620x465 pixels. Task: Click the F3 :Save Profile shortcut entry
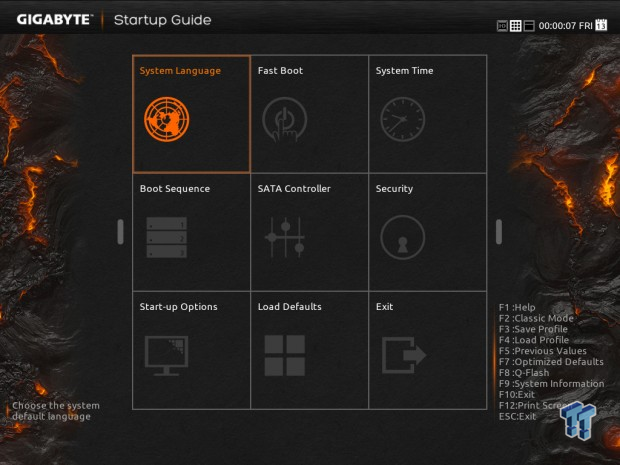[x=533, y=329]
